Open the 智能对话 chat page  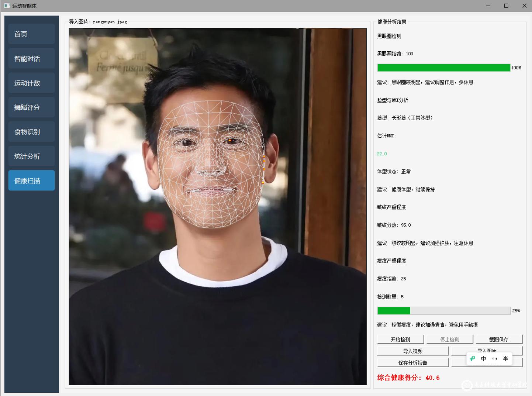point(31,58)
